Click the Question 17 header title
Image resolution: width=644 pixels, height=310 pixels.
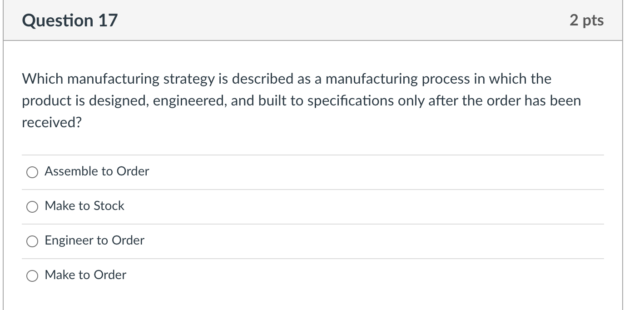click(x=70, y=20)
